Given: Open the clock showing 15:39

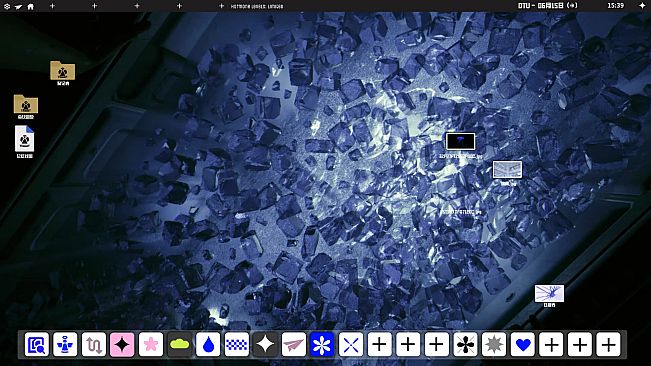Looking at the screenshot, I should (615, 6).
